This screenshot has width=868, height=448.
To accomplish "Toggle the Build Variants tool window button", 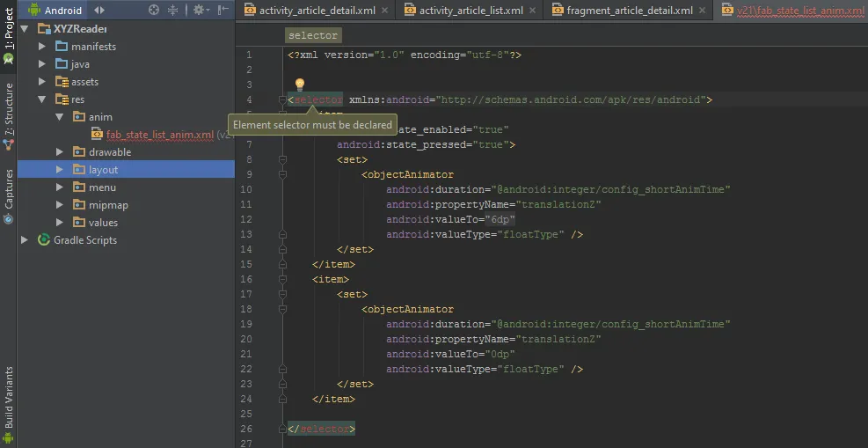I will tap(8, 404).
